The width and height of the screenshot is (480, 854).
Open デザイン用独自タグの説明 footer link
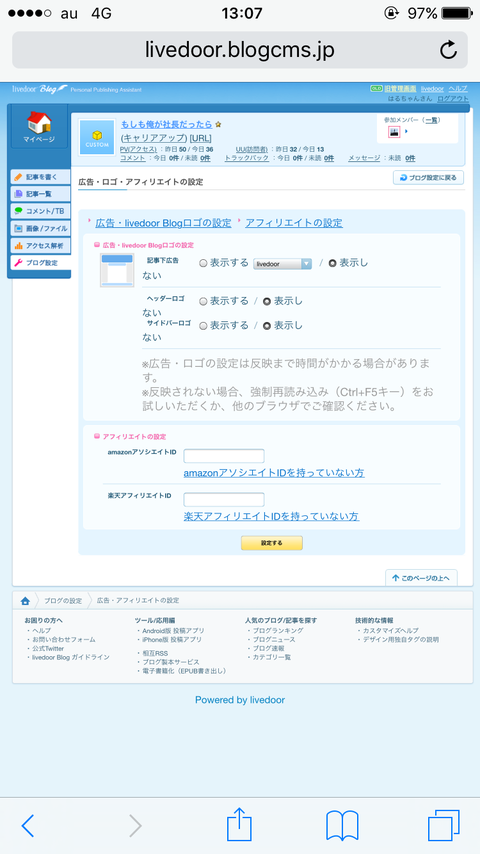tap(400, 639)
